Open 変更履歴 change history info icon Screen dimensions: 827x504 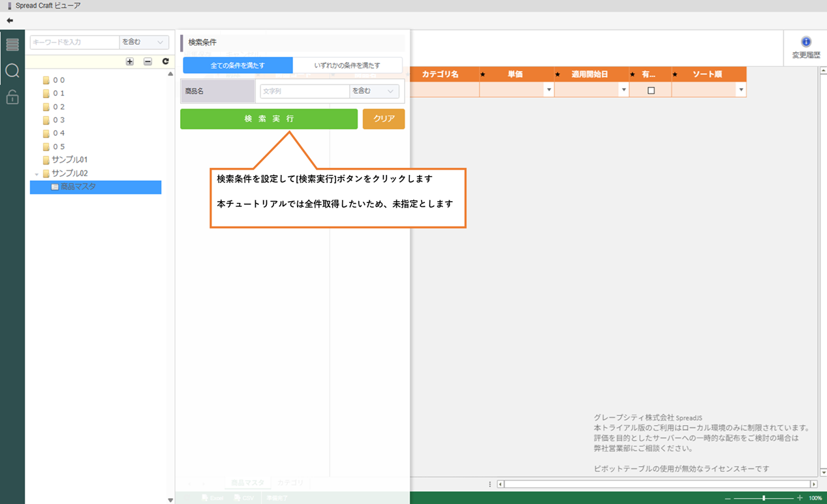805,42
